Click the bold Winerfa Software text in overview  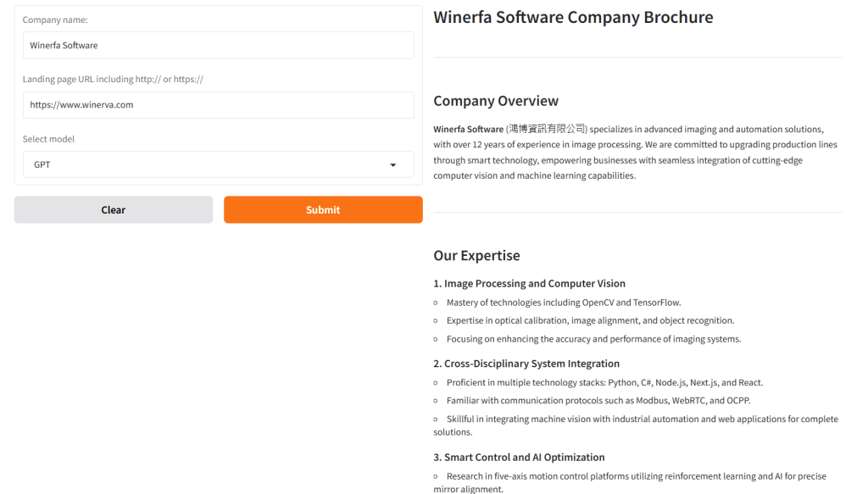[468, 130]
